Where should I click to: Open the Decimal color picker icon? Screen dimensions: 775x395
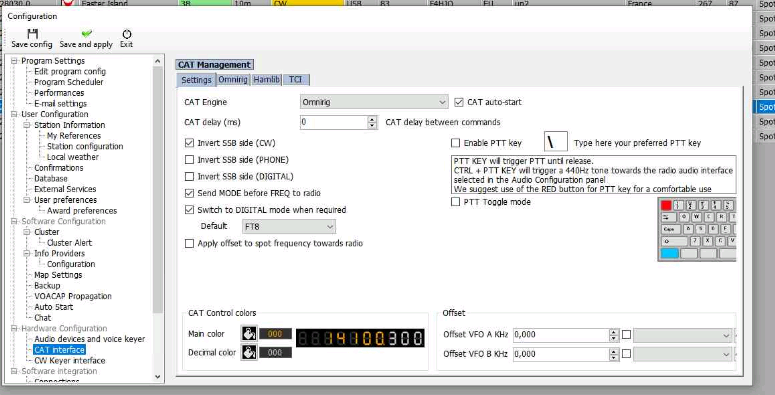249,352
